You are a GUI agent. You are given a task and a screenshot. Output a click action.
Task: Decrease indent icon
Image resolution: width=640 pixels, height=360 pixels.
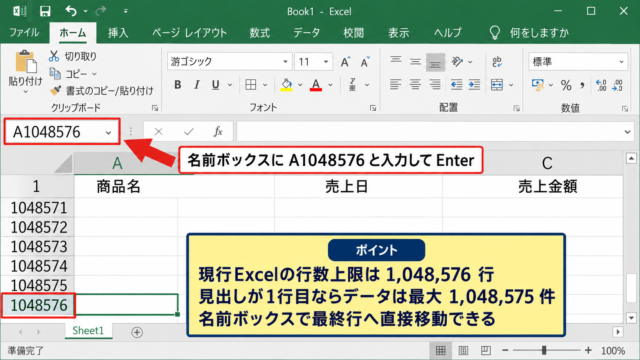coord(456,85)
